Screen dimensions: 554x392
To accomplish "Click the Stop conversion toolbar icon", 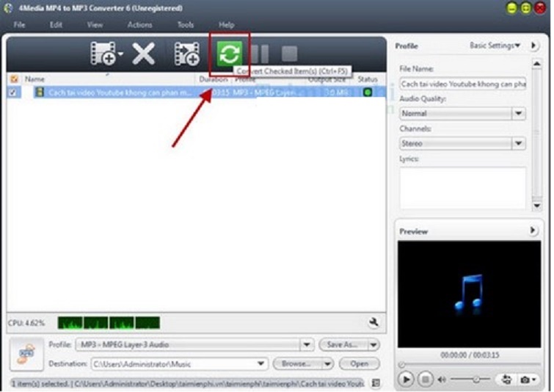I will 290,54.
